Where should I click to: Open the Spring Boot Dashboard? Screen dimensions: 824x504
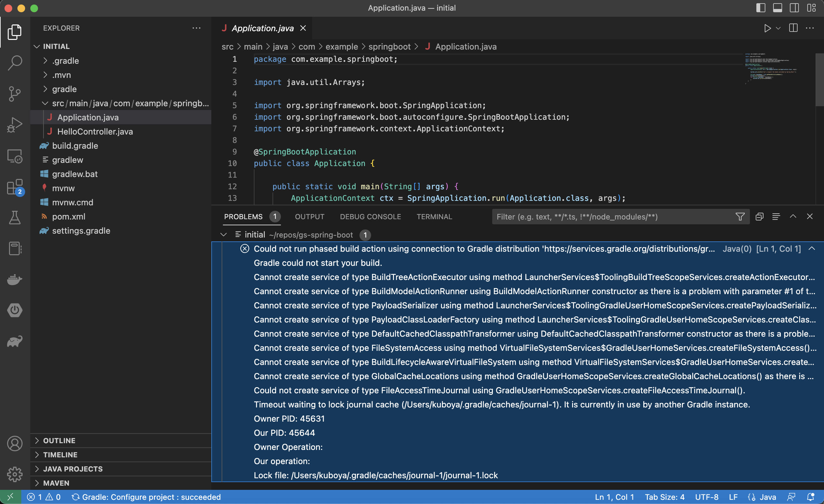15,310
